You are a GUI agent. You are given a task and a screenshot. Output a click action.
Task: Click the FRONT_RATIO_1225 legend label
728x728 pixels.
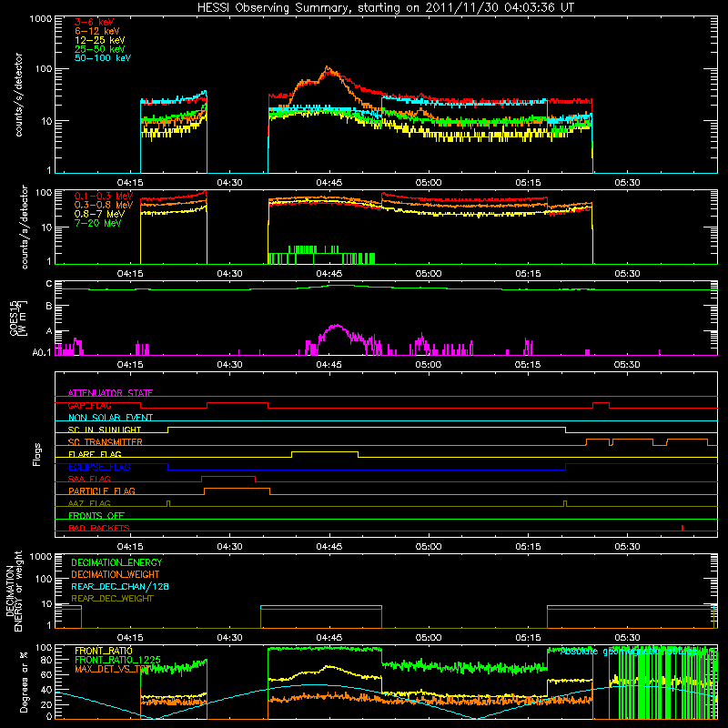pyautogui.click(x=117, y=660)
